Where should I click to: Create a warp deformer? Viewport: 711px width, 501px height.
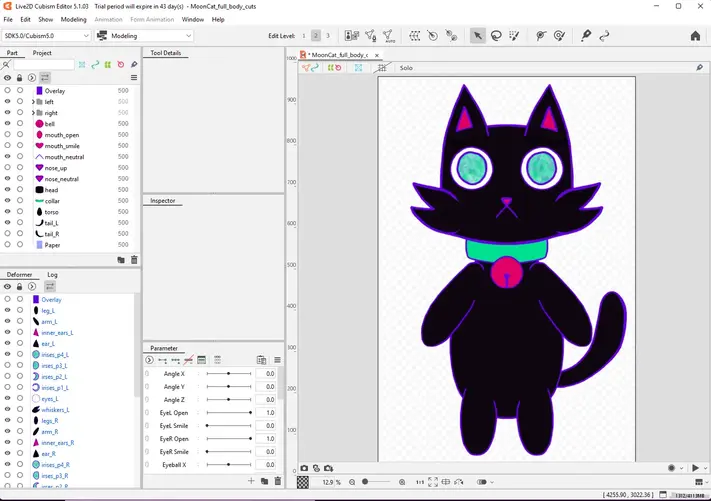pyautogui.click(x=414, y=36)
